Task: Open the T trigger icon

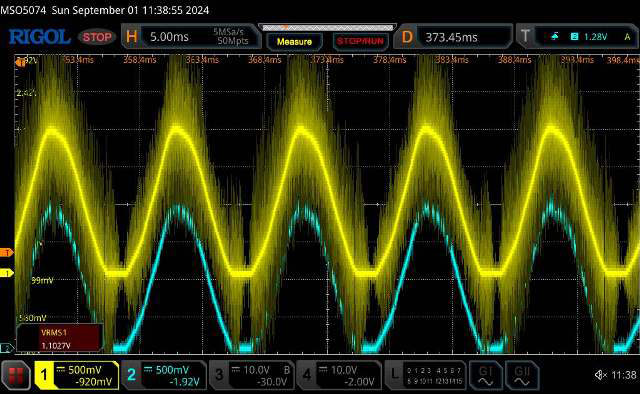Action: (525, 36)
